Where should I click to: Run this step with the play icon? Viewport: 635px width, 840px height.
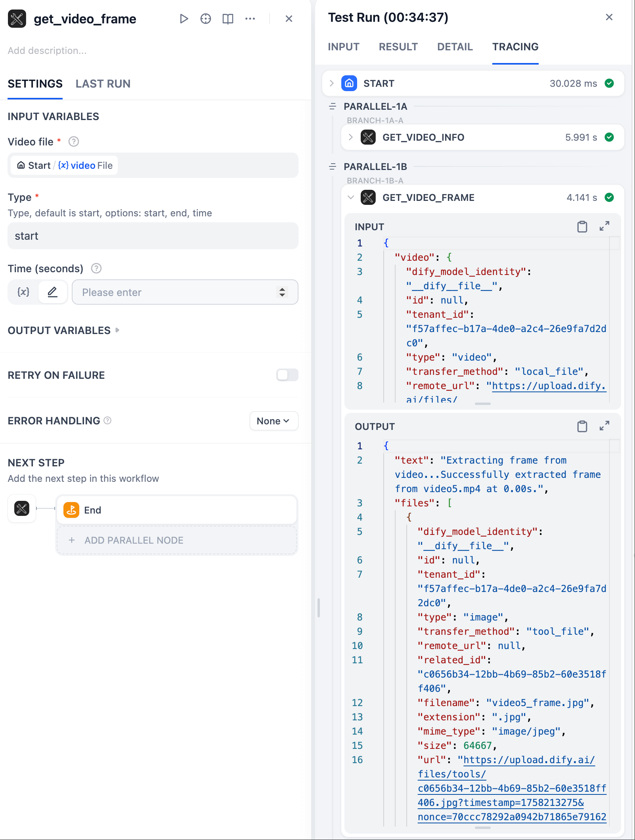point(184,19)
